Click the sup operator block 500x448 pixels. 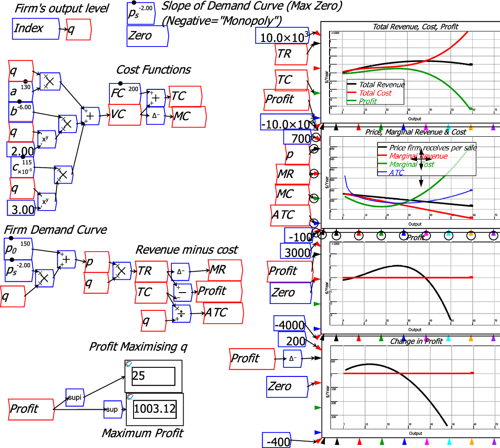pos(113,409)
